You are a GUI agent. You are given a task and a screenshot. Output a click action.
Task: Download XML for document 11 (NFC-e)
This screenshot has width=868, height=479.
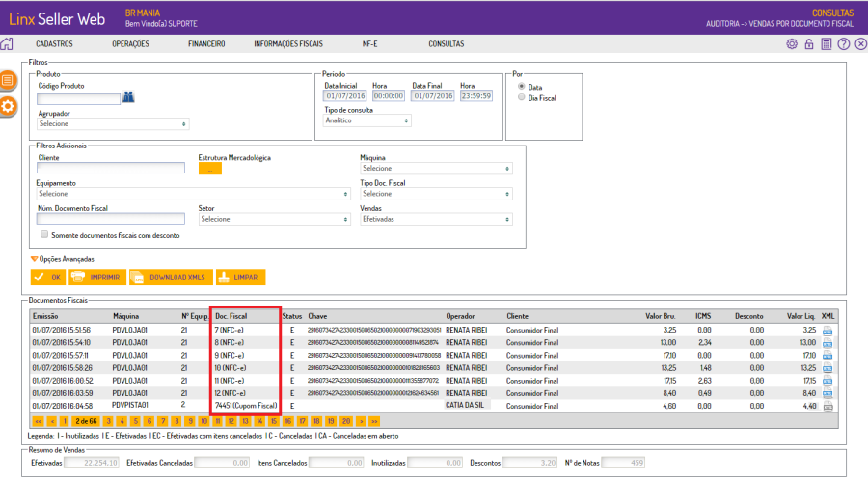[x=827, y=381]
